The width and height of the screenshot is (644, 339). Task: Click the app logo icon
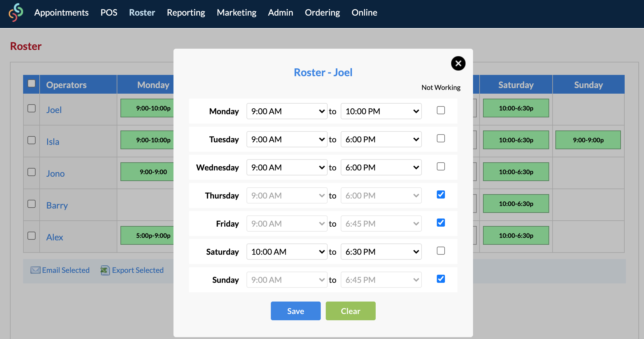(16, 12)
